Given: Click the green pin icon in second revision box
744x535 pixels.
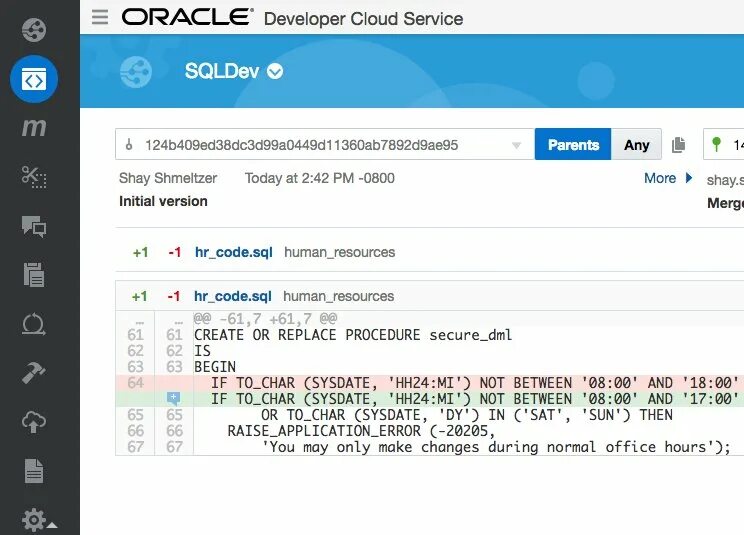Looking at the screenshot, I should coord(716,144).
